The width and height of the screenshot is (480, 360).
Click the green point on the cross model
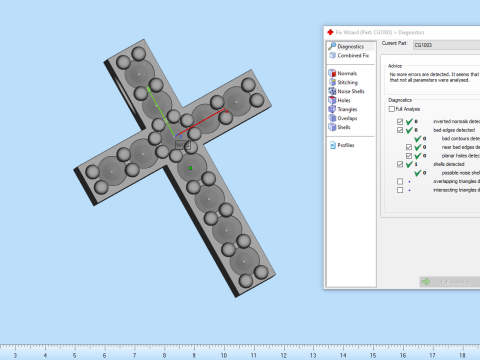tap(190, 168)
